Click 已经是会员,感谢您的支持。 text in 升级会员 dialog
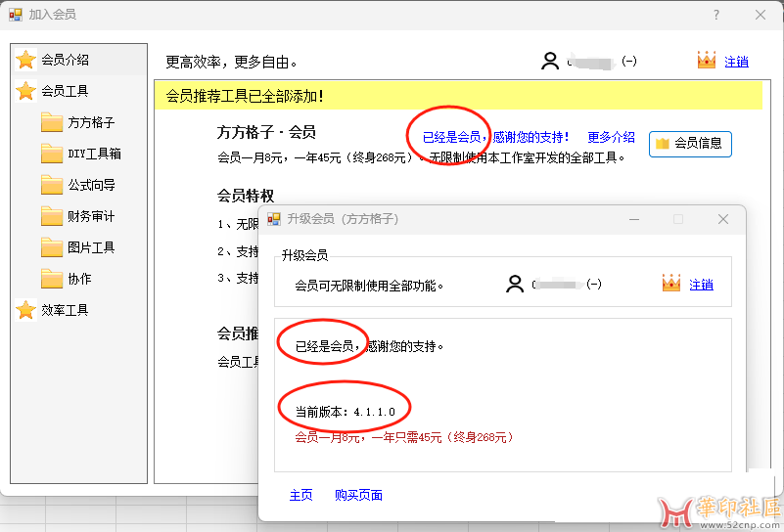The width and height of the screenshot is (784, 532). coord(369,345)
